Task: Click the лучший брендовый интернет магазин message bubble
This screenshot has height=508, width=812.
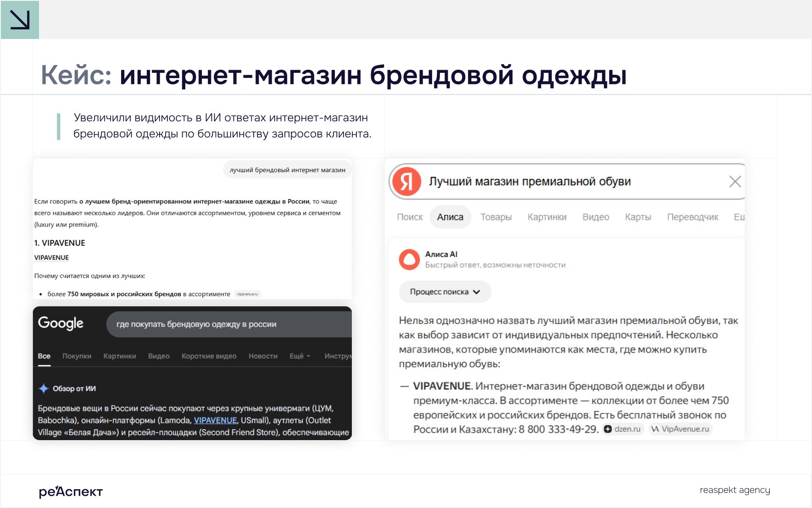Action: tap(287, 170)
